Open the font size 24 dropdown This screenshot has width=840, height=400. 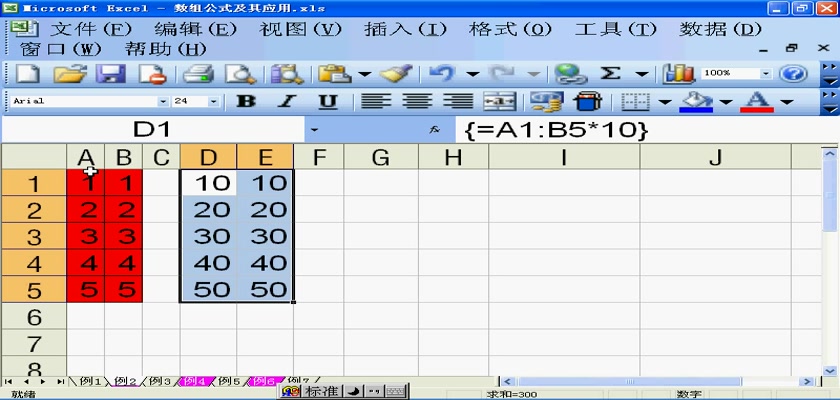212,102
